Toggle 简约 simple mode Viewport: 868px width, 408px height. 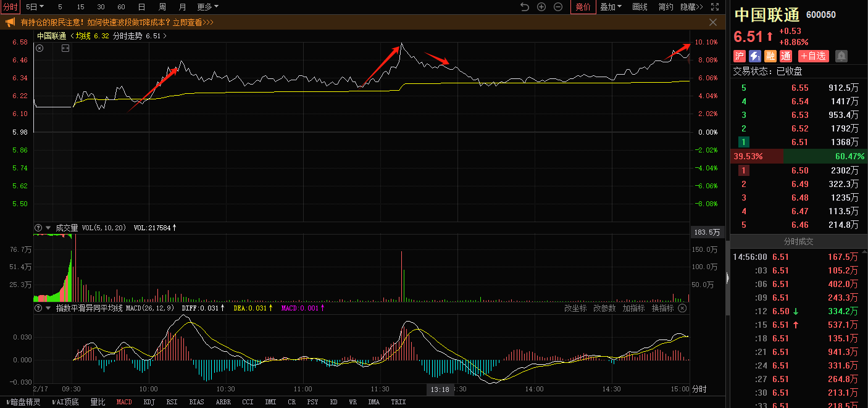click(x=666, y=7)
